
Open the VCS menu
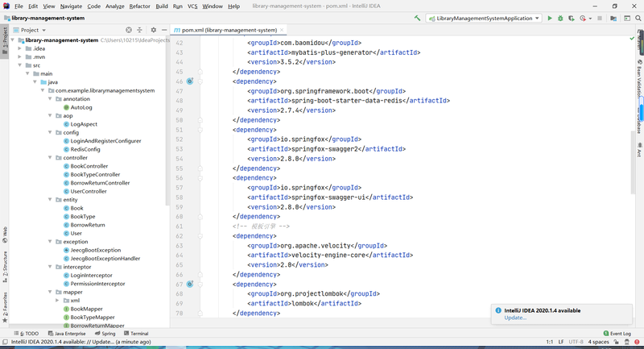[192, 6]
